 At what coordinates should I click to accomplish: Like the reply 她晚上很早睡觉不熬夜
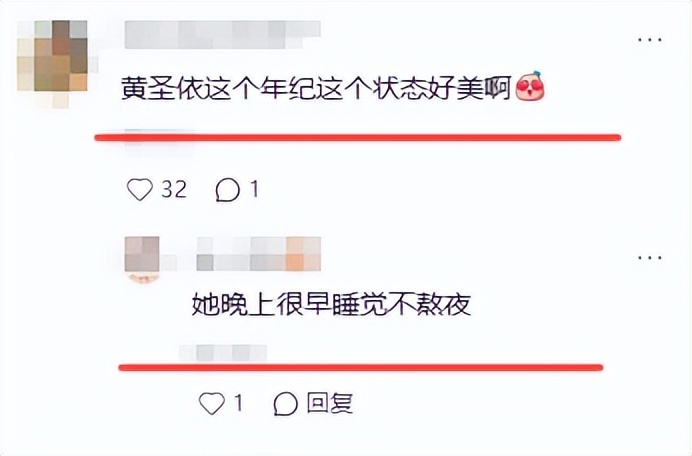pos(212,403)
